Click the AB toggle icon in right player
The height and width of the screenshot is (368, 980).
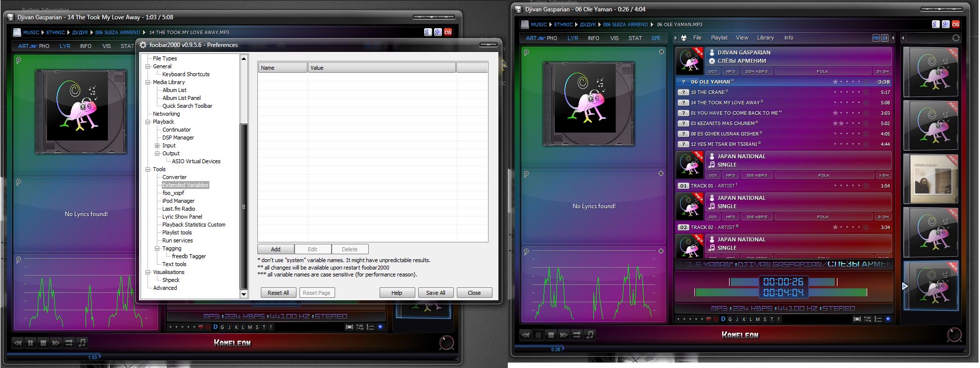pos(876,38)
